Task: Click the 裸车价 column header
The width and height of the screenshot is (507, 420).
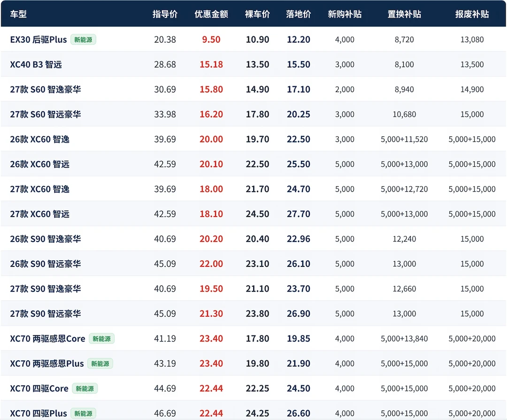Action: [x=257, y=14]
